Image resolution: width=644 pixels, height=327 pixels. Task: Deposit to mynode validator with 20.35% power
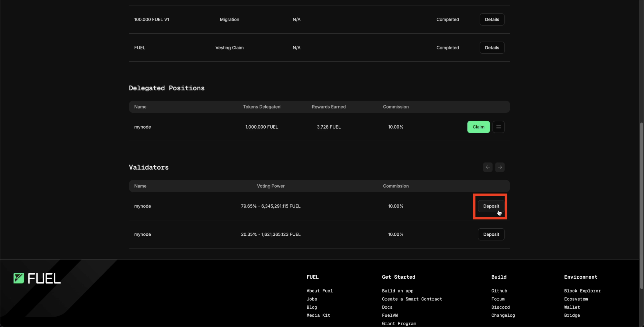pyautogui.click(x=491, y=235)
